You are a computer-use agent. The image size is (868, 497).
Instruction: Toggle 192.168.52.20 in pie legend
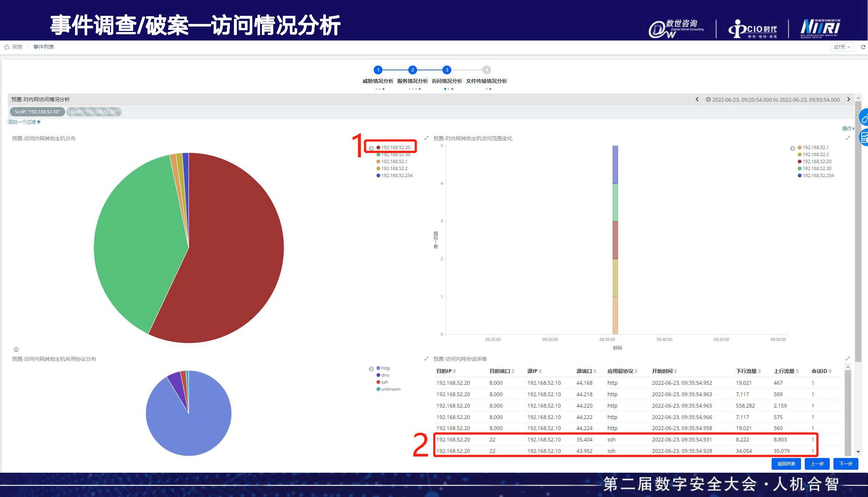click(x=393, y=147)
